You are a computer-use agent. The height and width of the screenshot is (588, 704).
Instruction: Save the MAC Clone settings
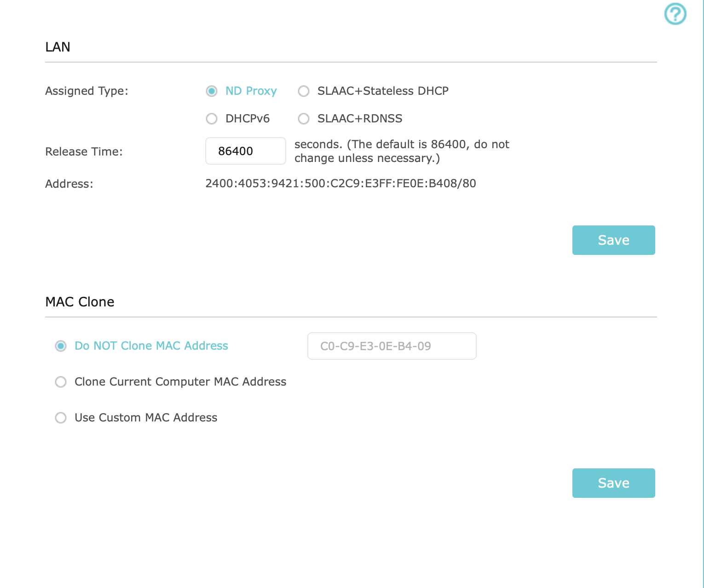point(613,483)
